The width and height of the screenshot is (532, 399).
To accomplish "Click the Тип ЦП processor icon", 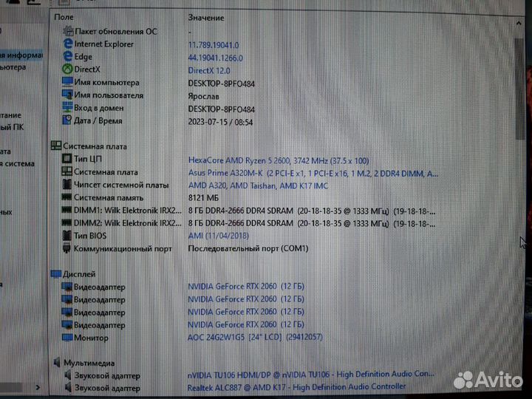I will pyautogui.click(x=66, y=158).
